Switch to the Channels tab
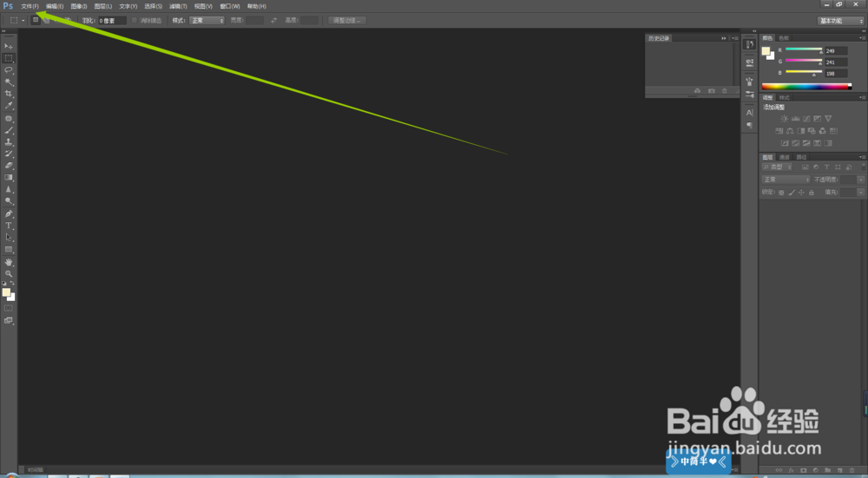Screen dimensions: 868x478 pyautogui.click(x=785, y=157)
